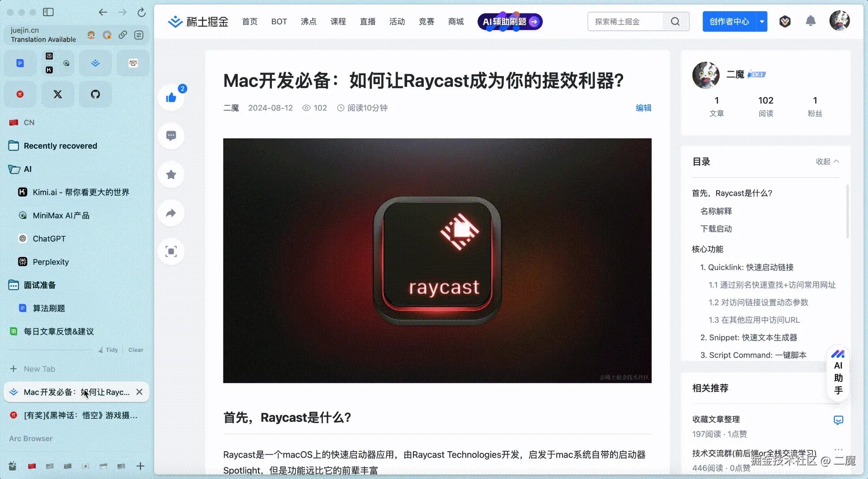Click New Tab in sidebar
The image size is (868, 479).
click(x=39, y=369)
